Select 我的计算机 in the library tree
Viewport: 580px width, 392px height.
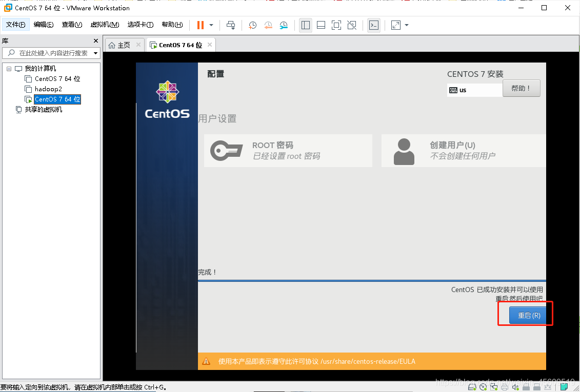(41, 69)
